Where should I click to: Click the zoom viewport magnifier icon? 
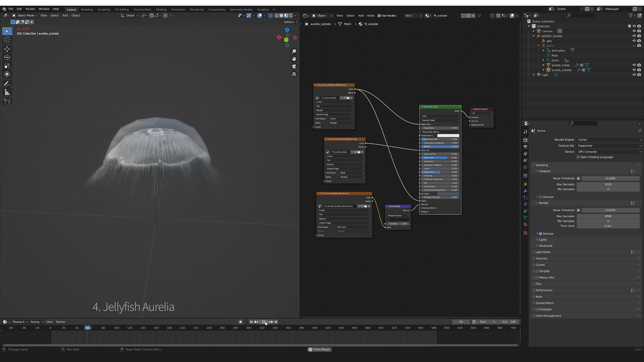tap(294, 51)
